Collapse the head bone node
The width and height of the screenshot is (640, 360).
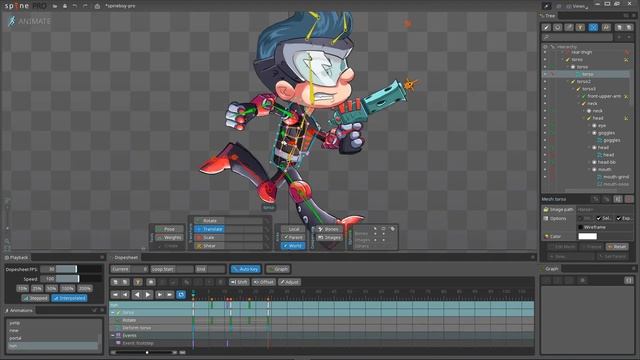[584, 118]
